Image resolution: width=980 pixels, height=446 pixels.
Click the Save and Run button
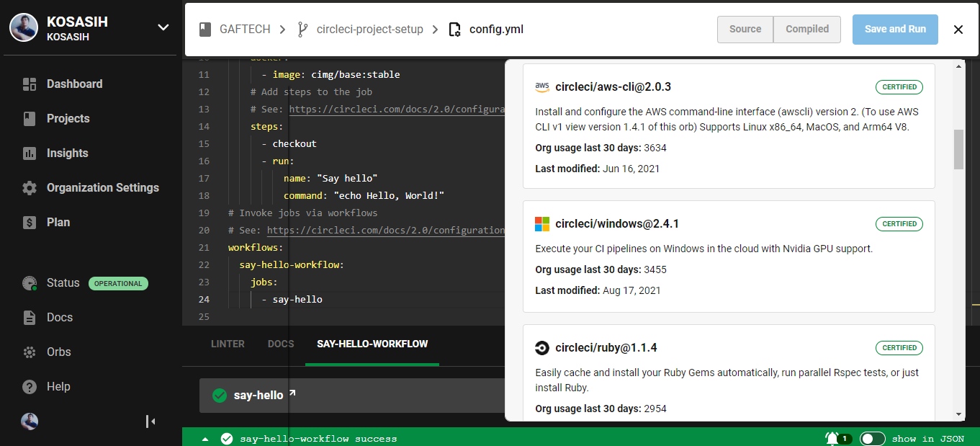coord(895,30)
